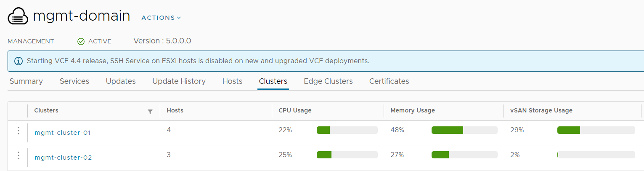Screen dimensions: 644x171
Task: Click the info icon in the banner
Action: pyautogui.click(x=19, y=61)
